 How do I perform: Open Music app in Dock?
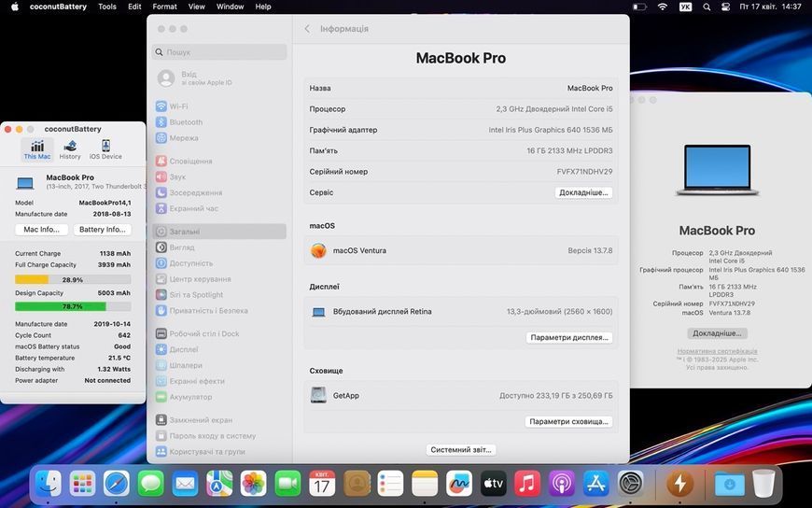(x=527, y=484)
